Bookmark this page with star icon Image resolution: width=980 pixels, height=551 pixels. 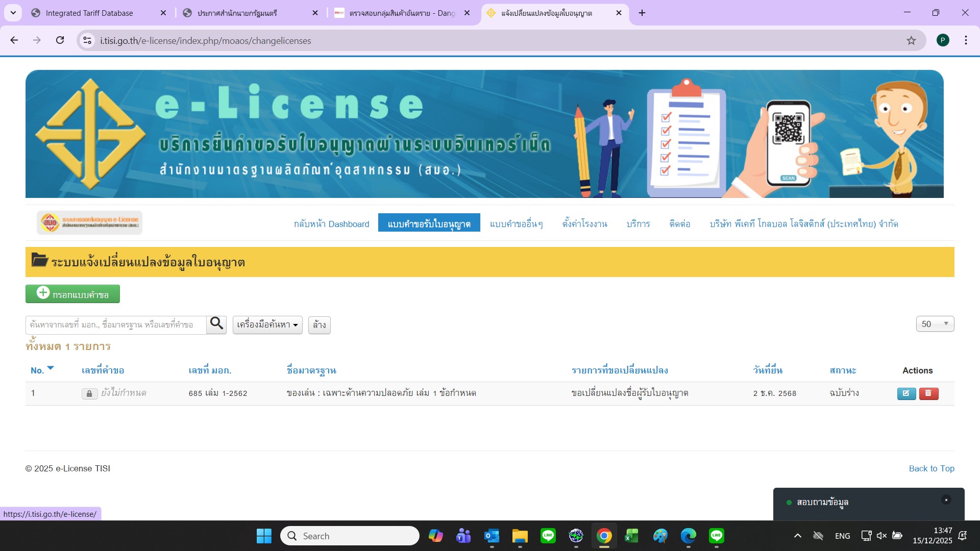(x=911, y=40)
